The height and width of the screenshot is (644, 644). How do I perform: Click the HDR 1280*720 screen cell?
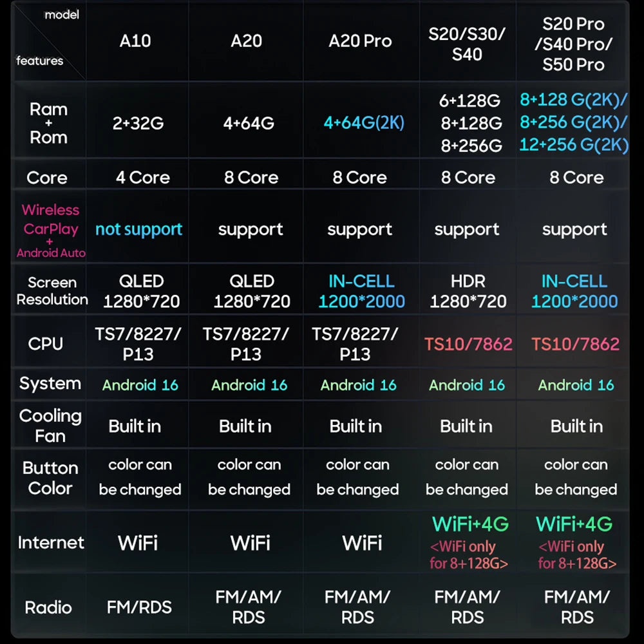tap(468, 291)
